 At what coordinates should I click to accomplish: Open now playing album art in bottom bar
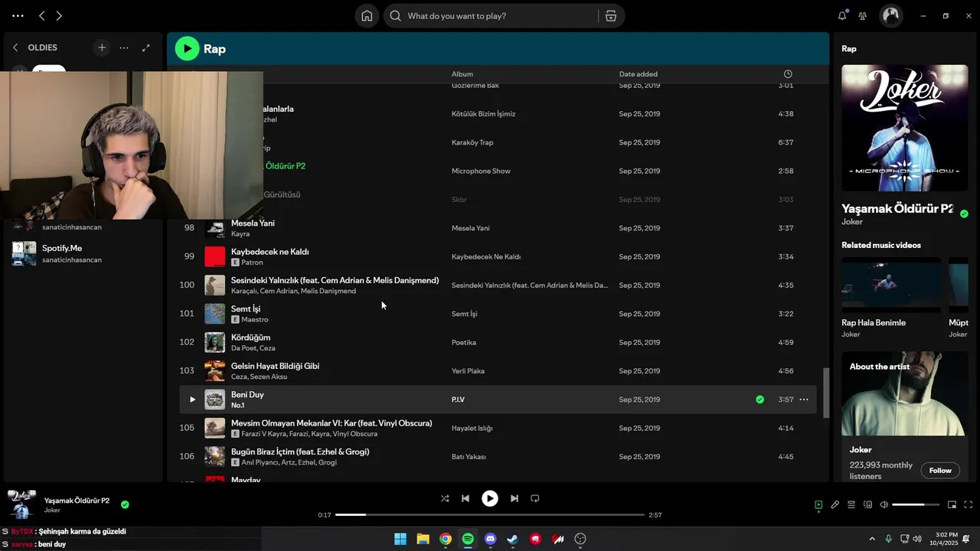pyautogui.click(x=21, y=505)
